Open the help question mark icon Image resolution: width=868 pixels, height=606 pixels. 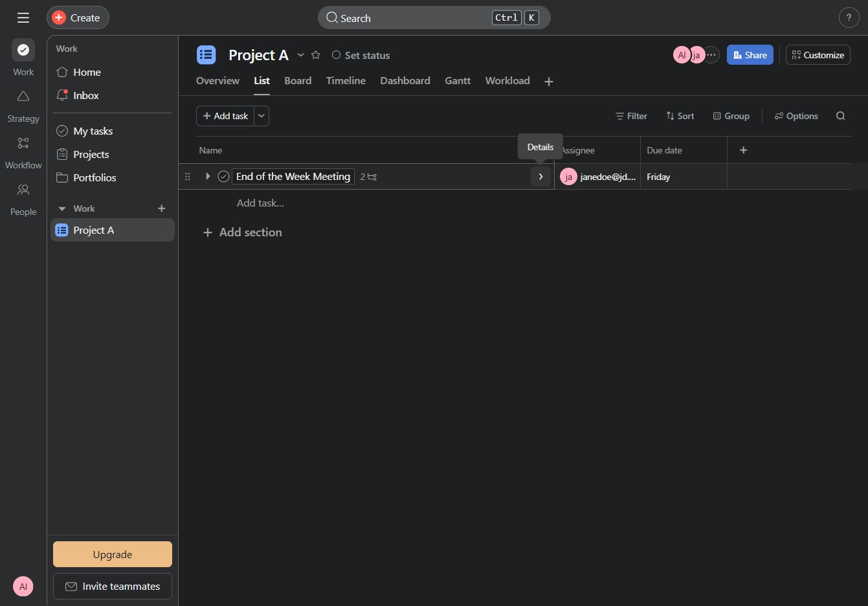coord(849,17)
